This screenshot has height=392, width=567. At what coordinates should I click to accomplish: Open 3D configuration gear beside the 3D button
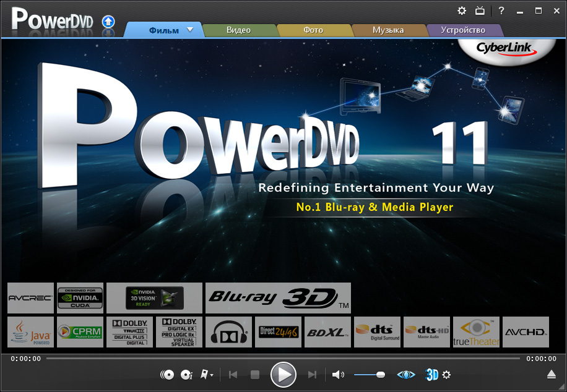tap(446, 375)
